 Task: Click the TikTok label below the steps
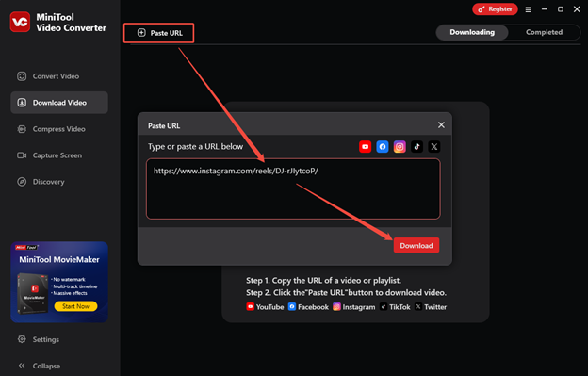400,307
